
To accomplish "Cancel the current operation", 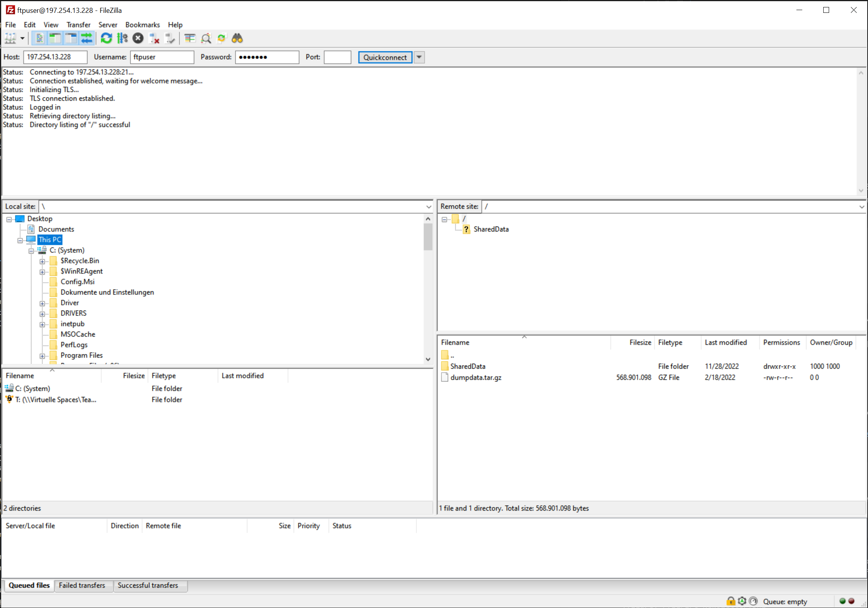I will point(138,39).
